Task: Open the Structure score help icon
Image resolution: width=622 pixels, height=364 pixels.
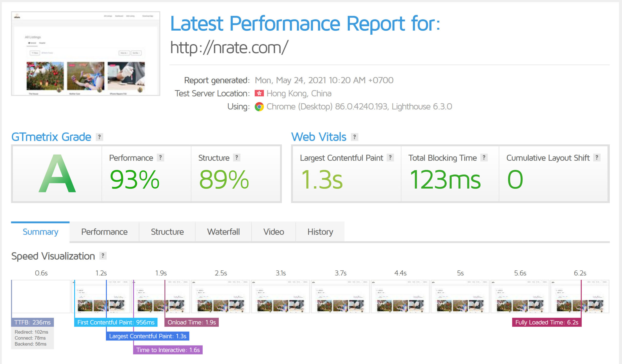Action: coord(237,157)
